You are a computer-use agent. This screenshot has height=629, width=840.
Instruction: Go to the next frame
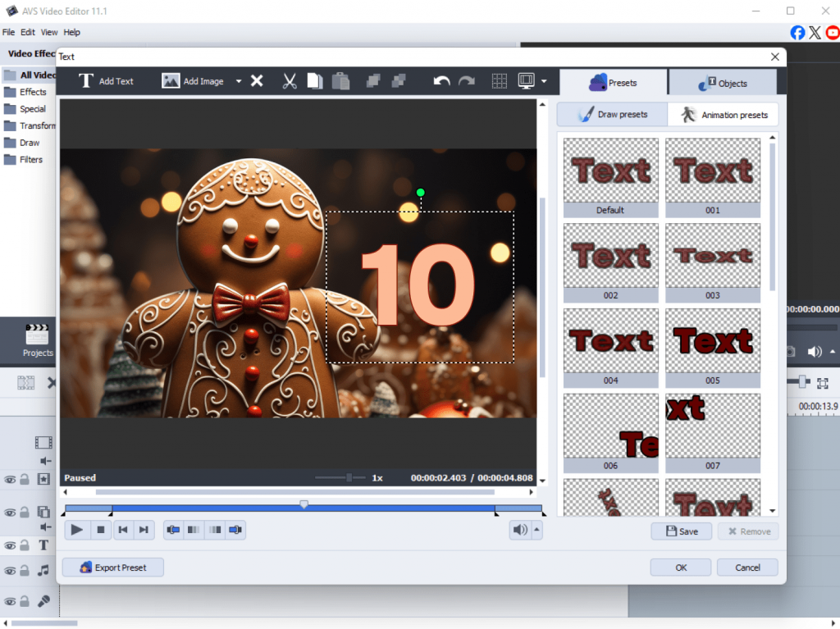pyautogui.click(x=144, y=530)
